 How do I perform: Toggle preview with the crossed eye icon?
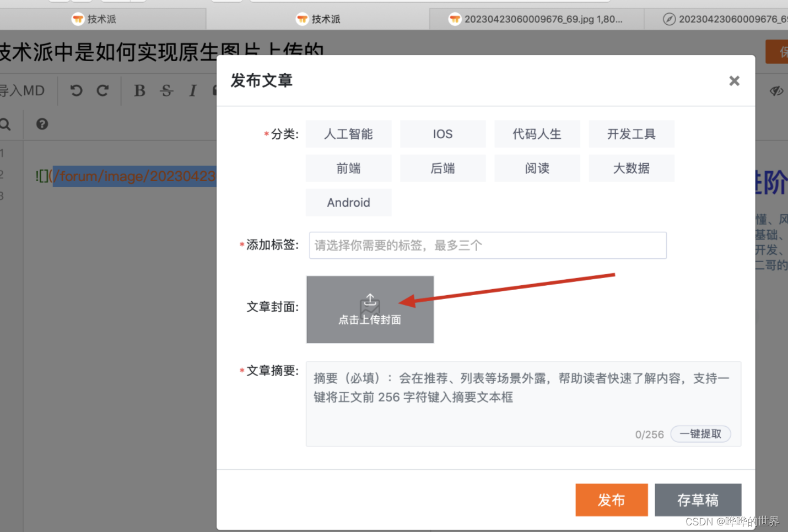(x=776, y=91)
